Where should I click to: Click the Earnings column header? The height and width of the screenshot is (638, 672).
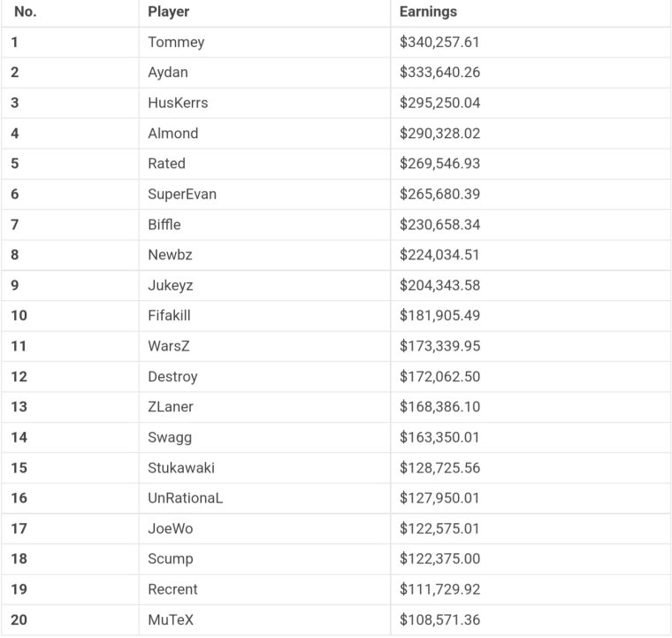pos(428,12)
